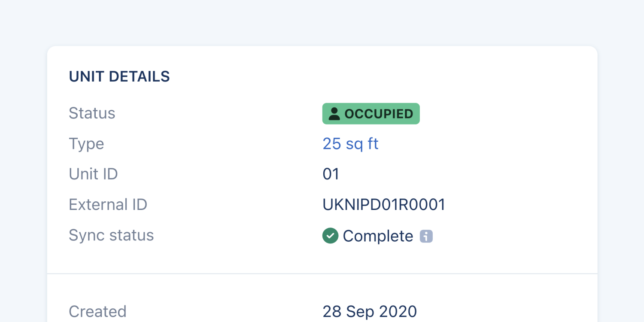Click the Complete sync status text
The image size is (644, 322).
pyautogui.click(x=378, y=236)
